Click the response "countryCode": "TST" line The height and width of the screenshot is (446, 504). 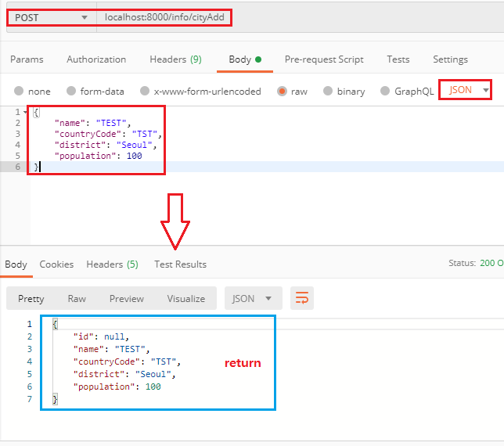point(127,361)
